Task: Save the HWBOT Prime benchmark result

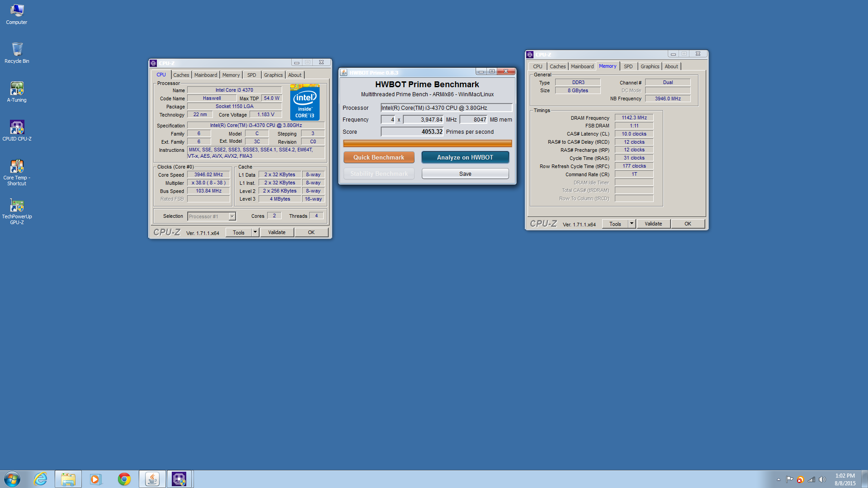Action: [x=465, y=174]
